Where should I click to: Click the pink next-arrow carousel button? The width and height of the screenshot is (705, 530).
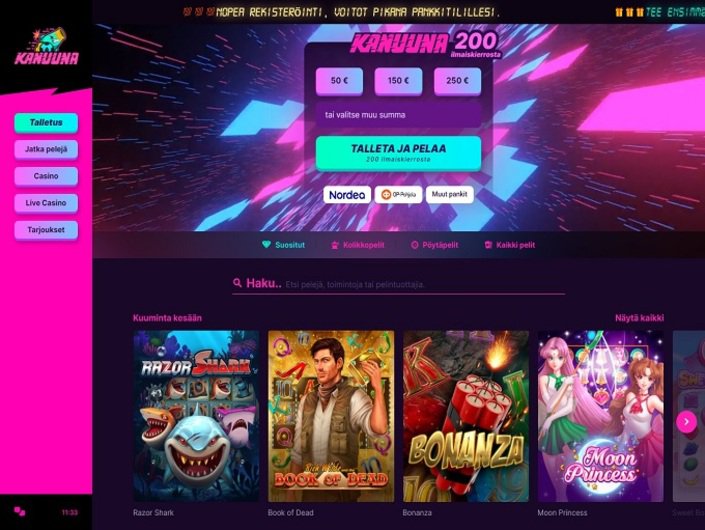coord(686,422)
